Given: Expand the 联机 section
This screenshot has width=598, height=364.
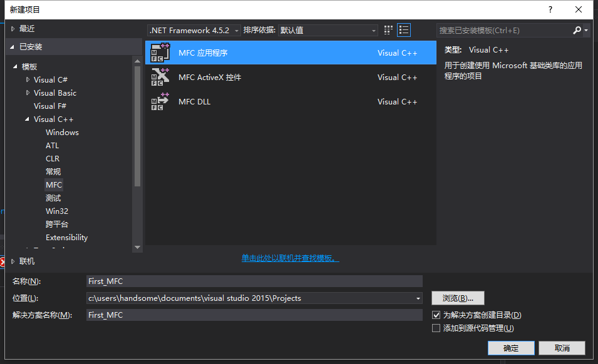Looking at the screenshot, I should (x=13, y=261).
